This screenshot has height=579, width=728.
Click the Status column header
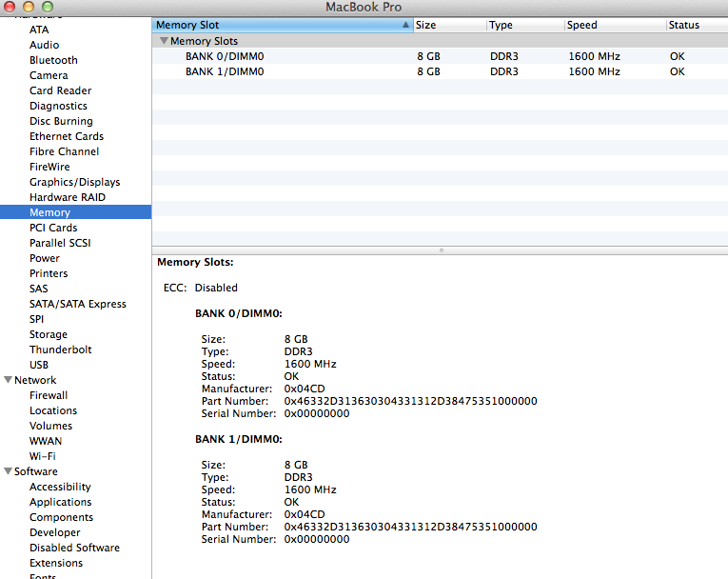pyautogui.click(x=697, y=25)
